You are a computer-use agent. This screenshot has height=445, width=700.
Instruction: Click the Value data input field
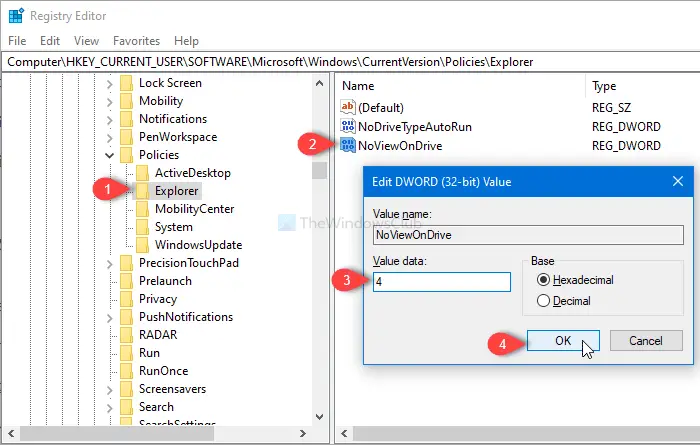coord(442,282)
